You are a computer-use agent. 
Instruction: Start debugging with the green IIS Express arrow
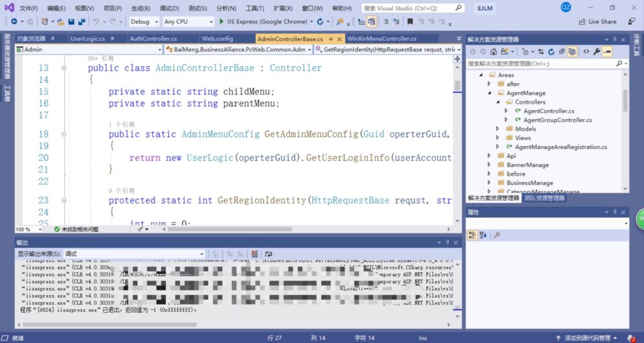coord(222,21)
